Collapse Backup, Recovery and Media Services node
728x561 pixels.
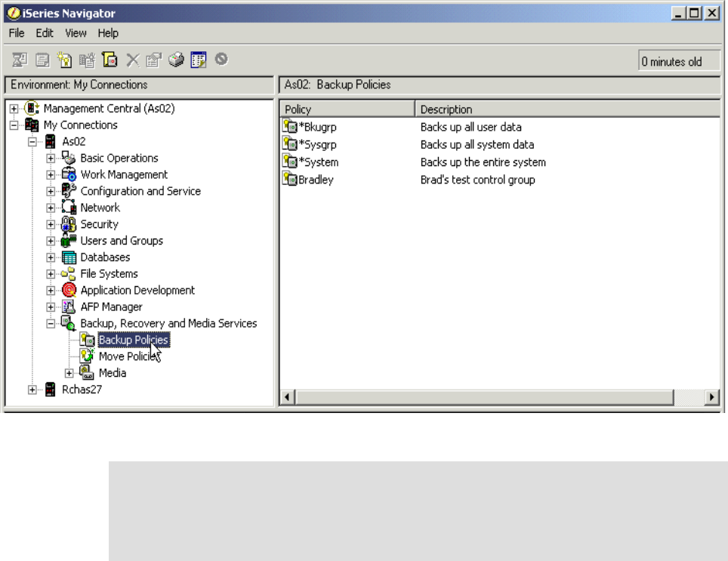51,323
